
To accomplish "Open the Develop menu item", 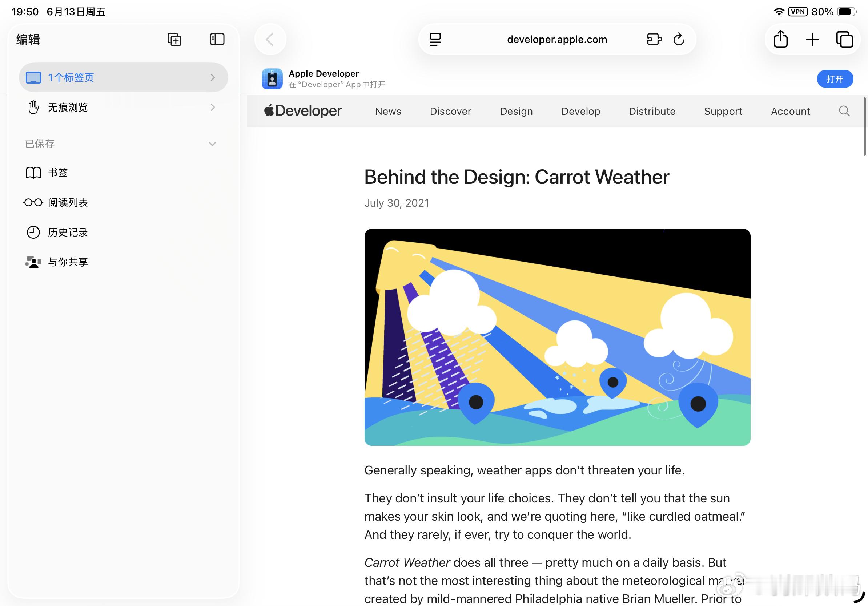I will point(581,111).
